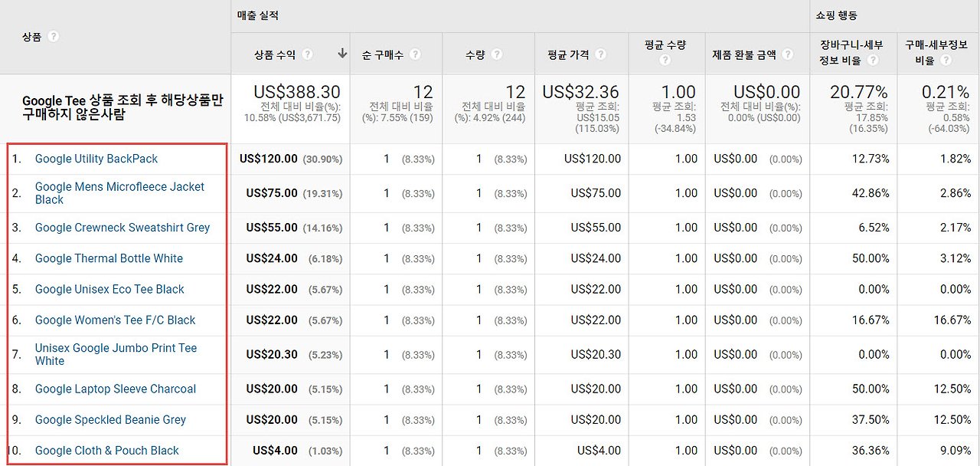Click the 12.73% cart-to-detail value
The image size is (980, 466).
(871, 159)
